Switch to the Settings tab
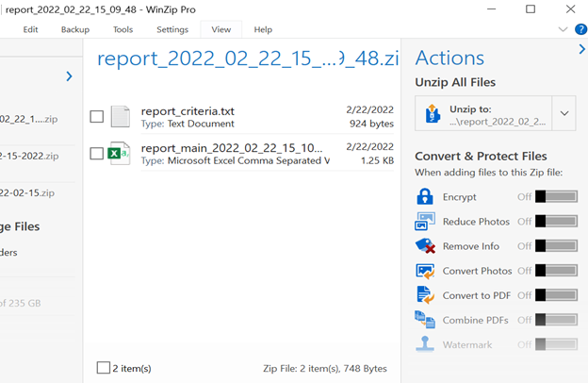The image size is (588, 383). [x=172, y=29]
